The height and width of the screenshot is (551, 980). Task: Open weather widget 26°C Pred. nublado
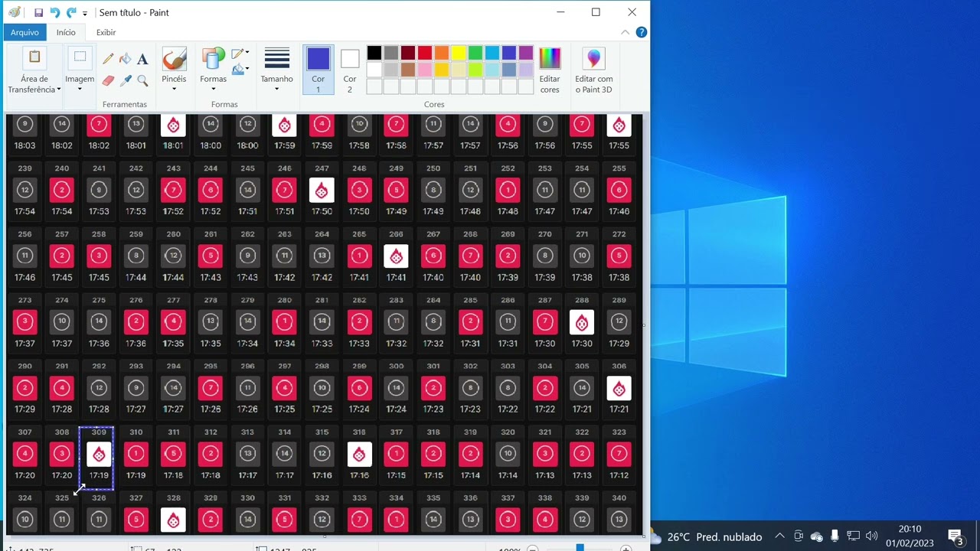(706, 536)
